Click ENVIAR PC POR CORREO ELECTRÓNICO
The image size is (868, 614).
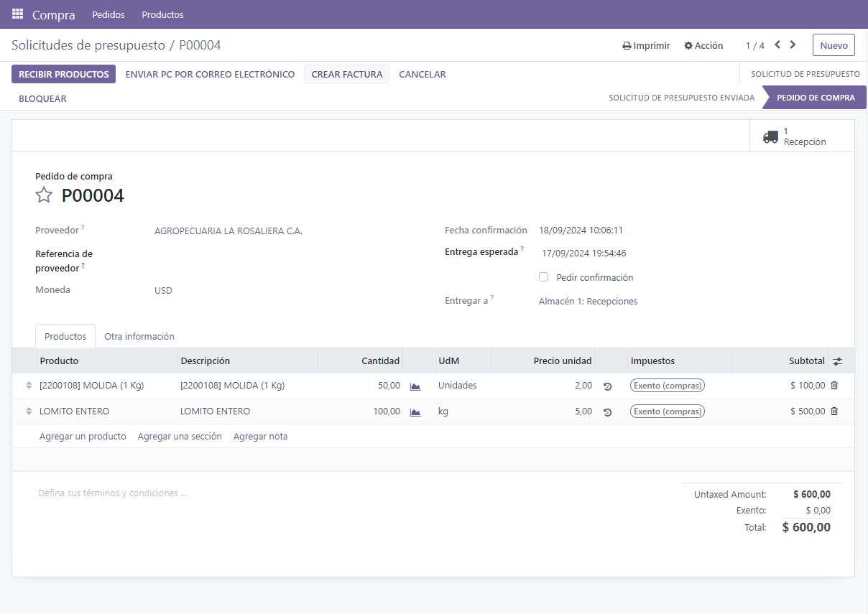click(x=211, y=74)
